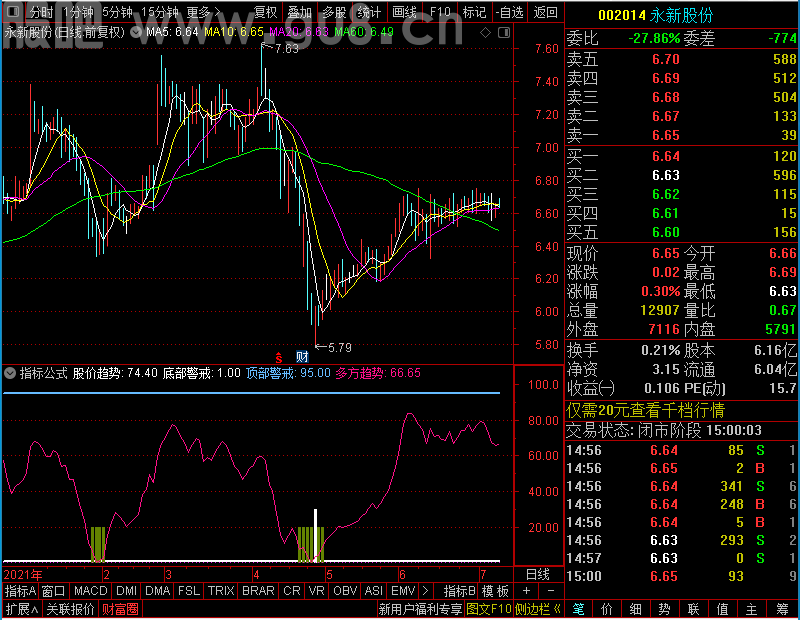
Task: Click the panel layout icon at toolbar left
Action: point(13,11)
